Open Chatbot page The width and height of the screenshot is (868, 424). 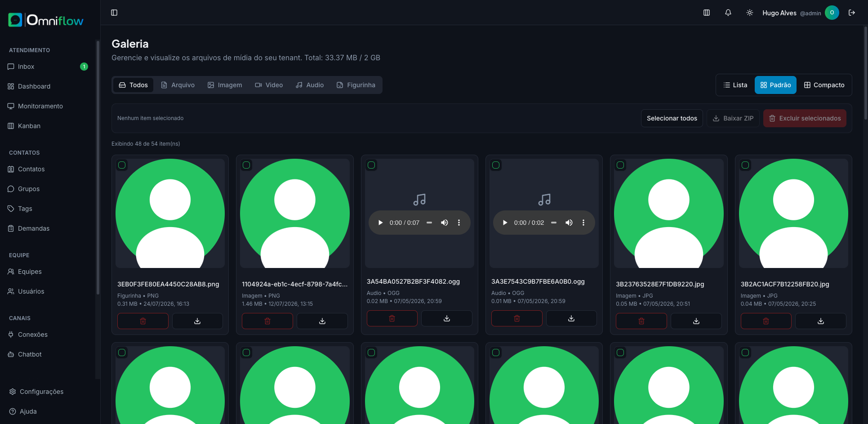48,354
